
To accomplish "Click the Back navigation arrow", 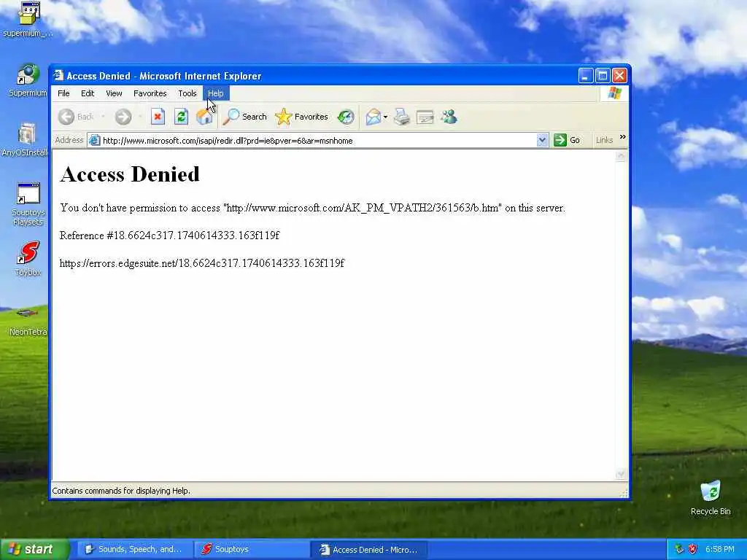I will point(66,117).
